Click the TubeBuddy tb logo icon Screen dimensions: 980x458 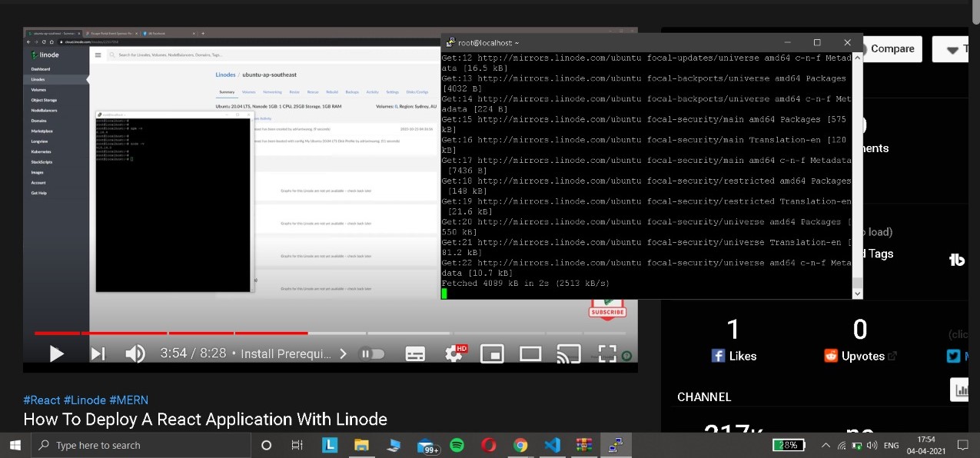tap(957, 260)
